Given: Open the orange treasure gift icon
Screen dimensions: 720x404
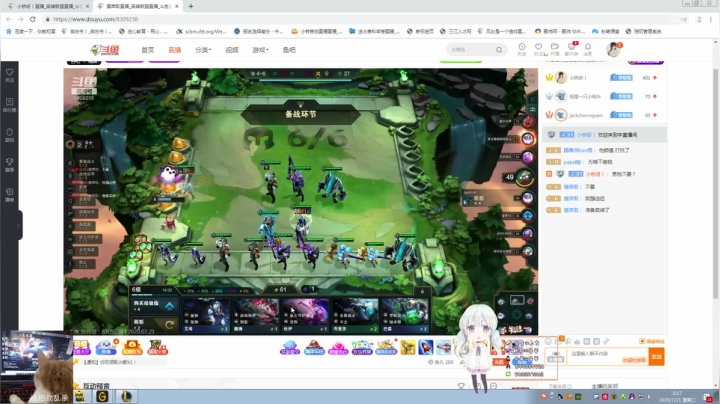Looking at the screenshot, I should click(132, 347).
